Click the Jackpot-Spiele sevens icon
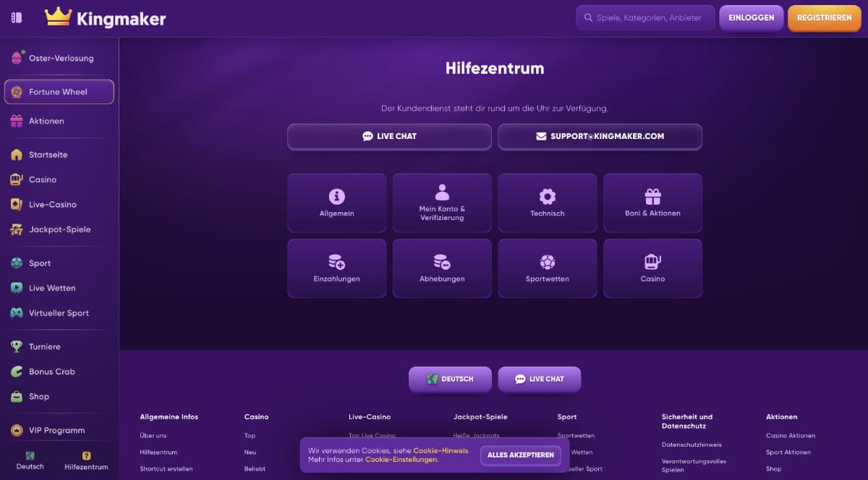This screenshot has width=868, height=480. [x=17, y=230]
